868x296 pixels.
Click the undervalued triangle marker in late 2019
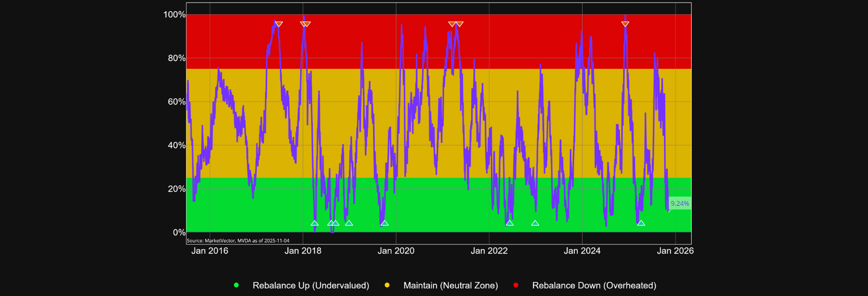point(384,223)
